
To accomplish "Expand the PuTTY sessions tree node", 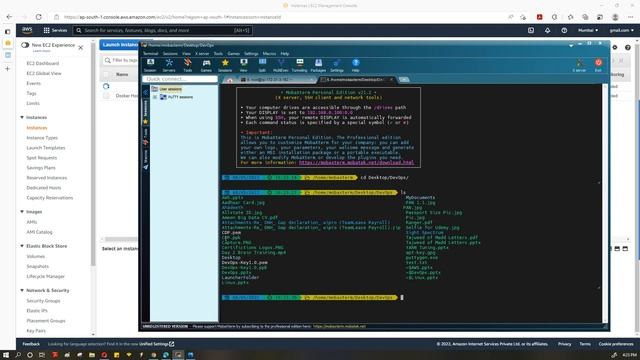I will [155, 97].
